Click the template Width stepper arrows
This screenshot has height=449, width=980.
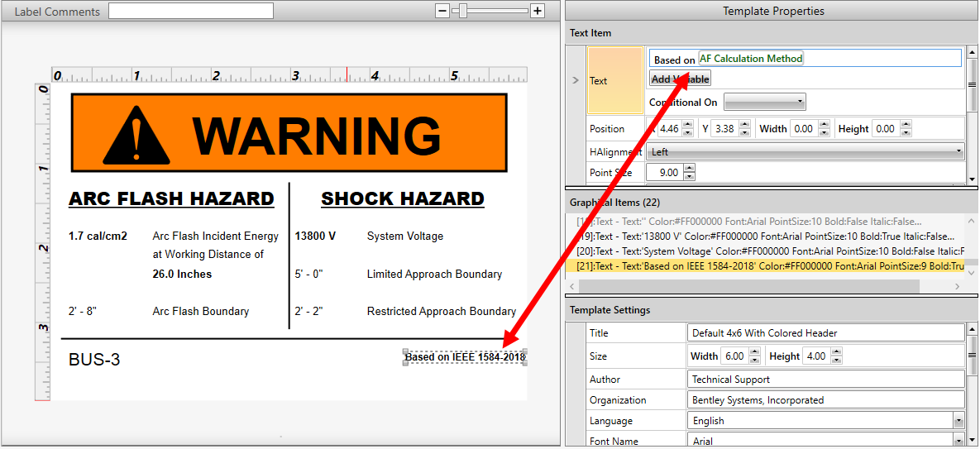[756, 356]
